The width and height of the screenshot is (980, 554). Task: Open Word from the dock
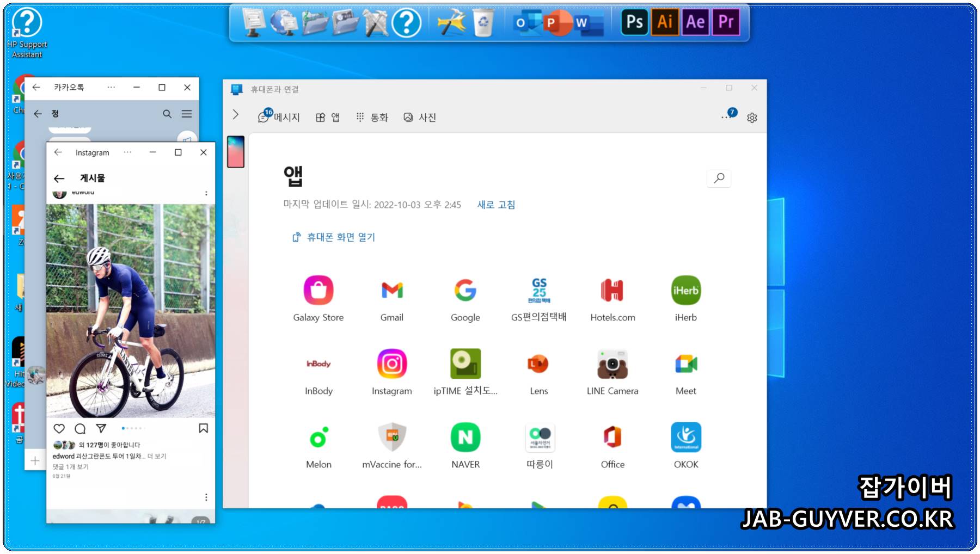[x=589, y=23]
